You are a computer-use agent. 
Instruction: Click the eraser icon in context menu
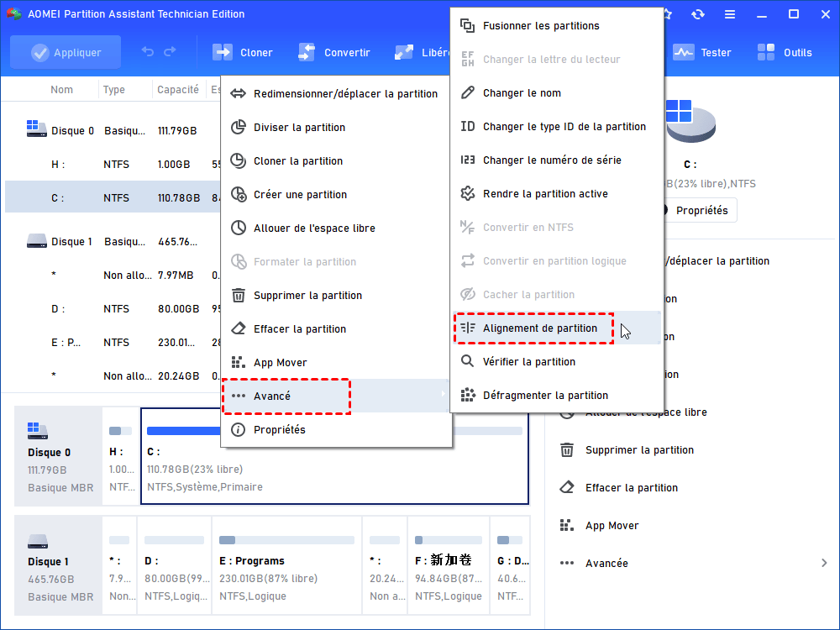click(239, 328)
